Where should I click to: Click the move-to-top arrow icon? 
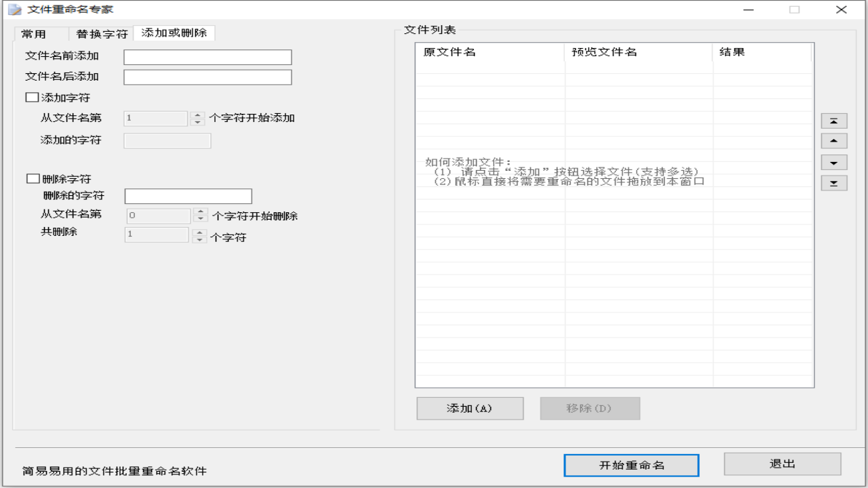(833, 121)
